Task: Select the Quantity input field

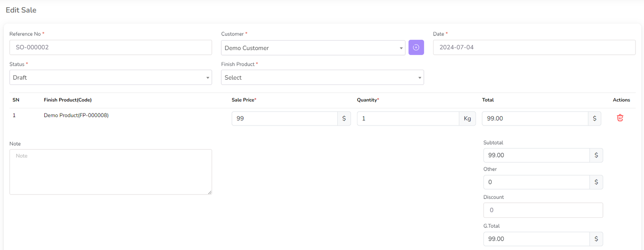Action: click(x=407, y=118)
